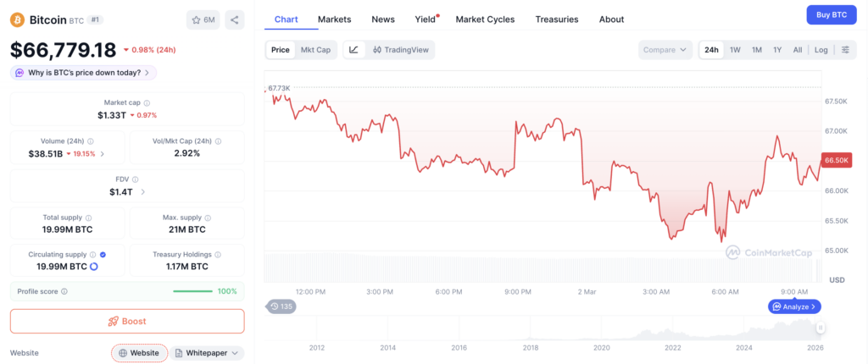Expand the Volume (24h) details chevron
The height and width of the screenshot is (364, 868).
coord(103,154)
